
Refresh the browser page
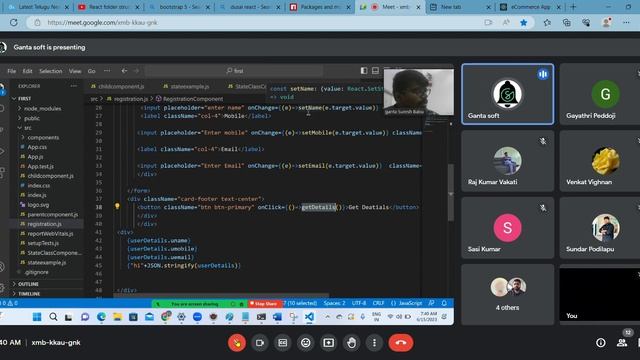[13, 22]
